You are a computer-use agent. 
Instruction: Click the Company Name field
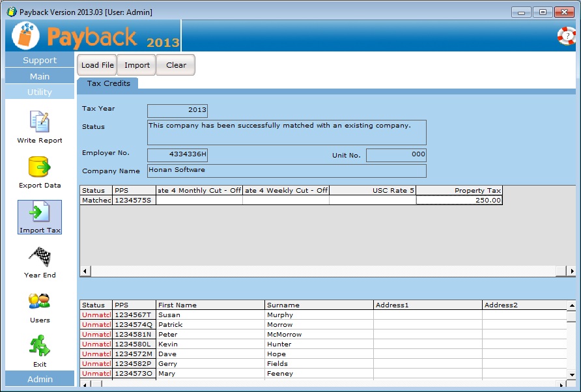coord(287,171)
